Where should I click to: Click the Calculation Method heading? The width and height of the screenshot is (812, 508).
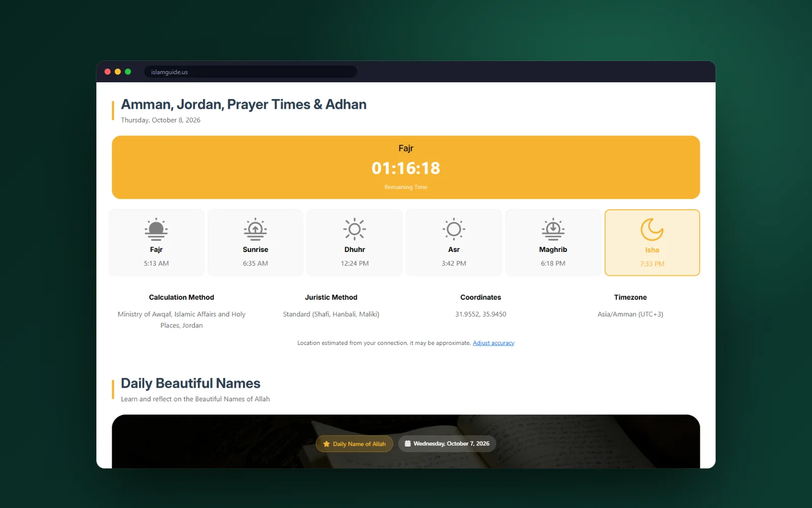tap(182, 297)
